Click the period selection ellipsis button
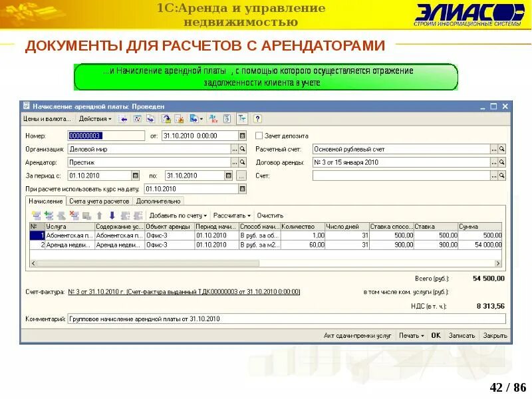This screenshot has height=399, width=532. tap(241, 176)
